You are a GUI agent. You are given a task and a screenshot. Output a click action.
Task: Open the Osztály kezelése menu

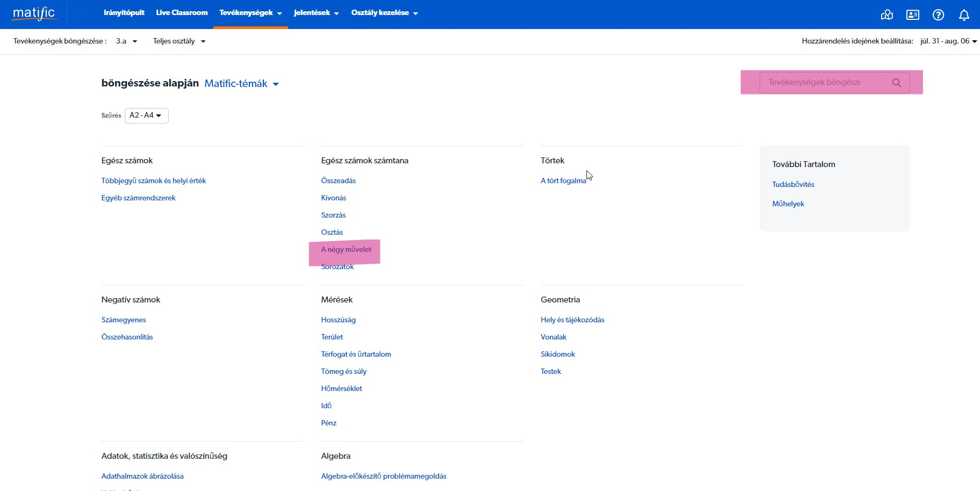pyautogui.click(x=384, y=13)
